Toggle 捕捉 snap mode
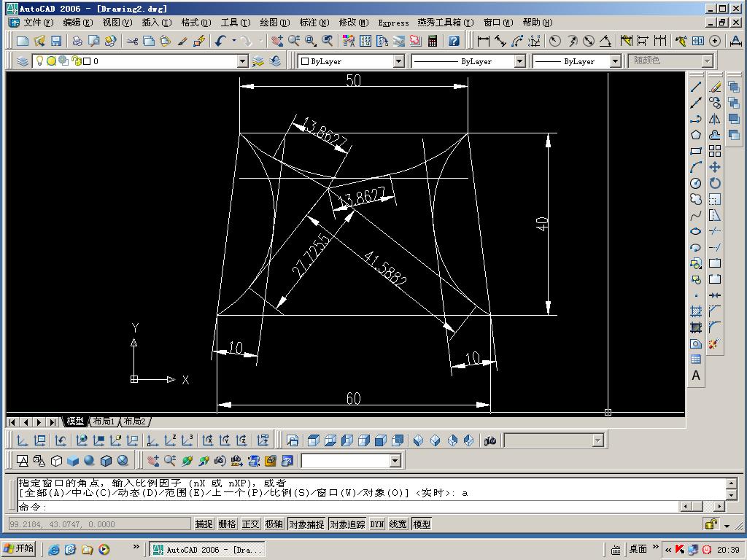Viewport: 747px width, 560px height. (x=204, y=524)
